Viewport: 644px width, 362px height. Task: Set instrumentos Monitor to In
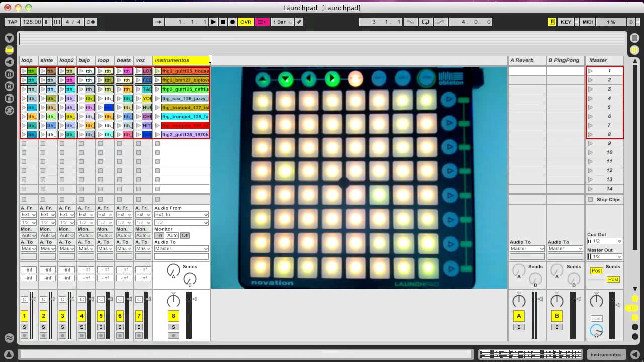click(159, 236)
